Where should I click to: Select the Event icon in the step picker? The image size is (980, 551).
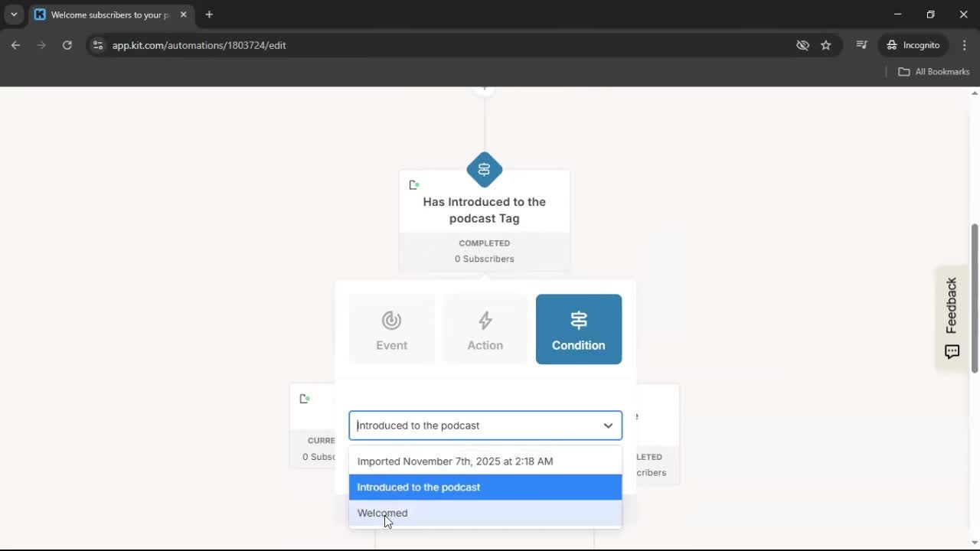(391, 321)
